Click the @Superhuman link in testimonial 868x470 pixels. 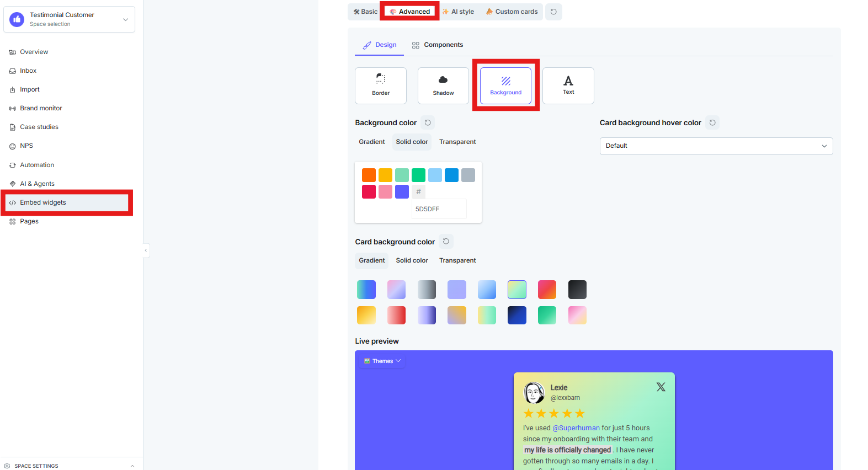click(x=576, y=428)
